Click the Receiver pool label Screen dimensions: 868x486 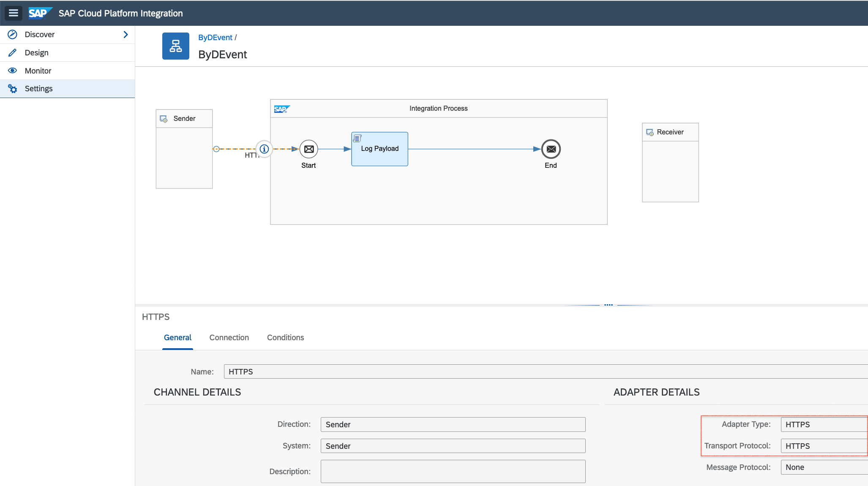pos(670,132)
